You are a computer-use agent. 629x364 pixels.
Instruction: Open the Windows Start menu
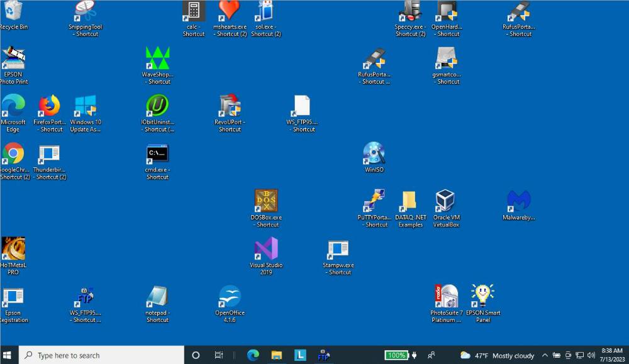[7, 355]
